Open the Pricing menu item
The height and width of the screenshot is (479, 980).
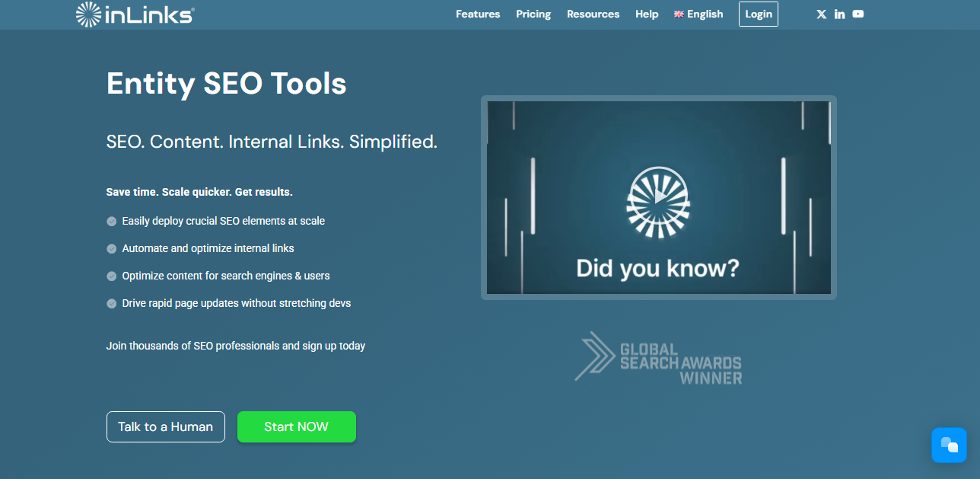click(533, 14)
